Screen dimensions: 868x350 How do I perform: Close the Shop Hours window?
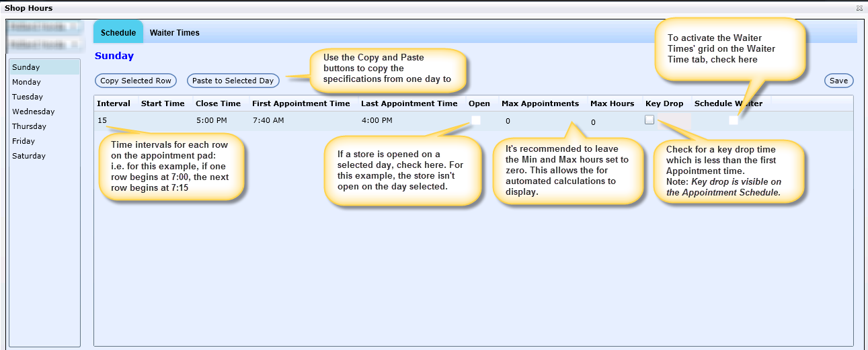click(x=859, y=8)
